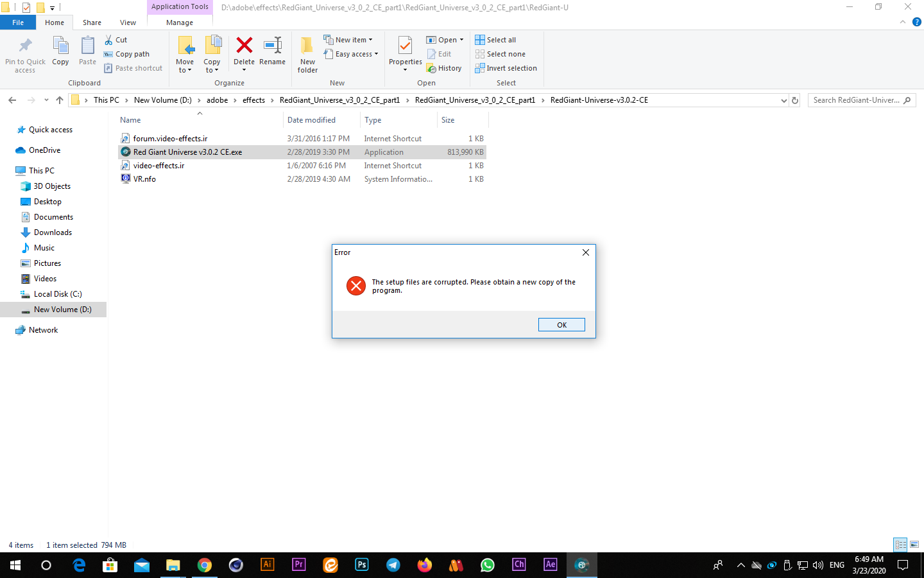Expand the Open dropdown arrow in ribbon
This screenshot has height=578, width=924.
click(x=461, y=40)
